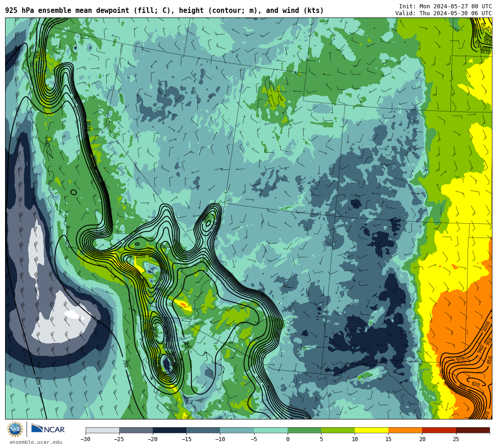The image size is (497, 448).
Task: Click the -10 colorbar tick label
Action: pyautogui.click(x=220, y=439)
